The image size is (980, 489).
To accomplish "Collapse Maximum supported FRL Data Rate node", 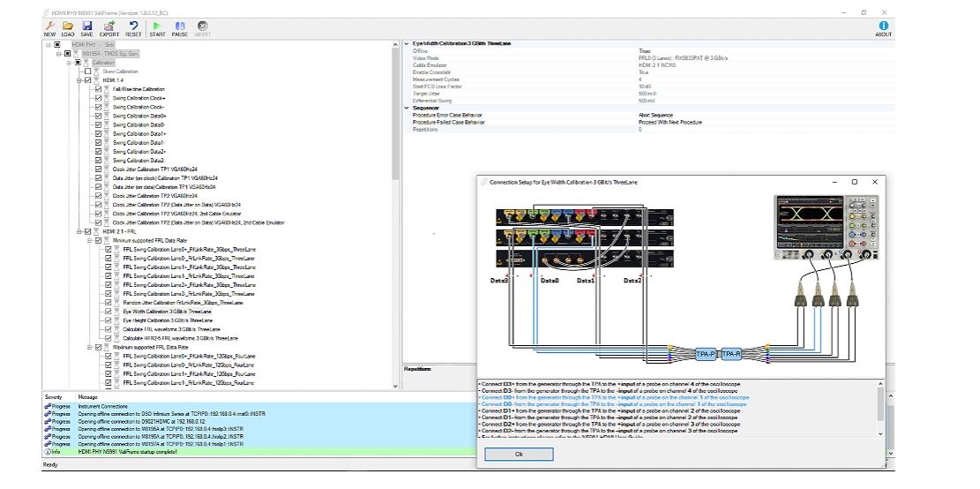I will [89, 347].
